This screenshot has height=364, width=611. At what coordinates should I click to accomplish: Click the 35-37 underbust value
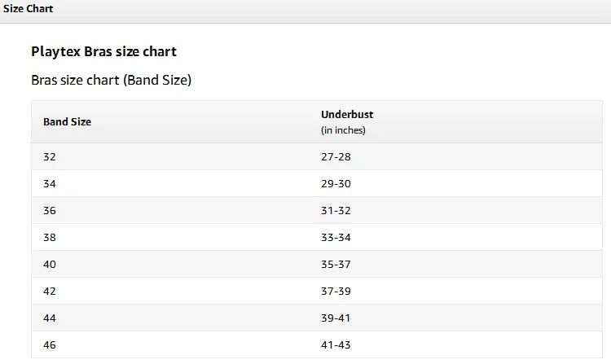coord(336,264)
